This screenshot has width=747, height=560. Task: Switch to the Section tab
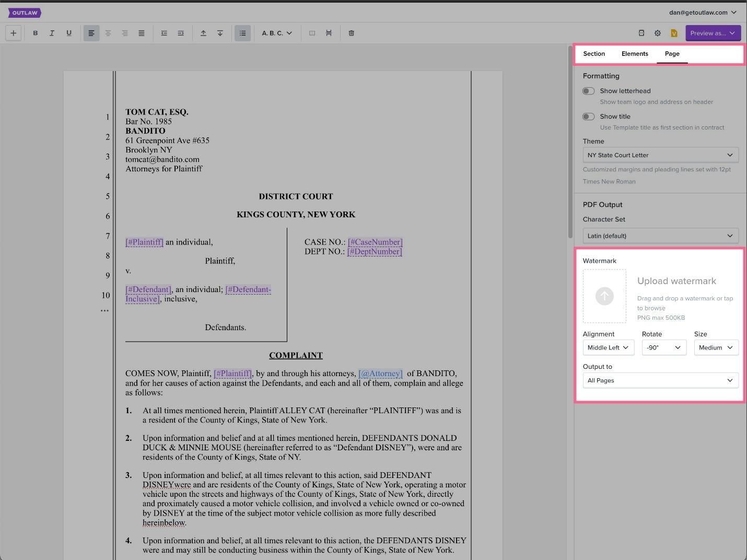(594, 54)
